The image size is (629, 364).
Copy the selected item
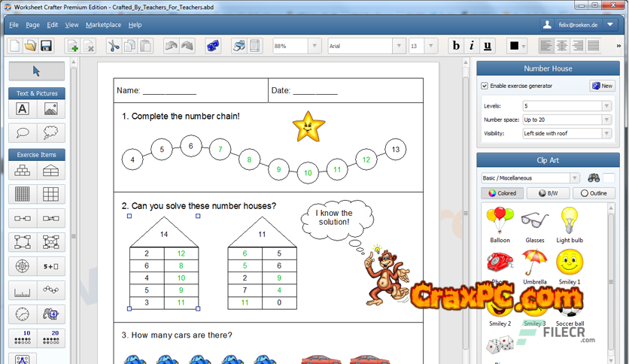(x=129, y=46)
